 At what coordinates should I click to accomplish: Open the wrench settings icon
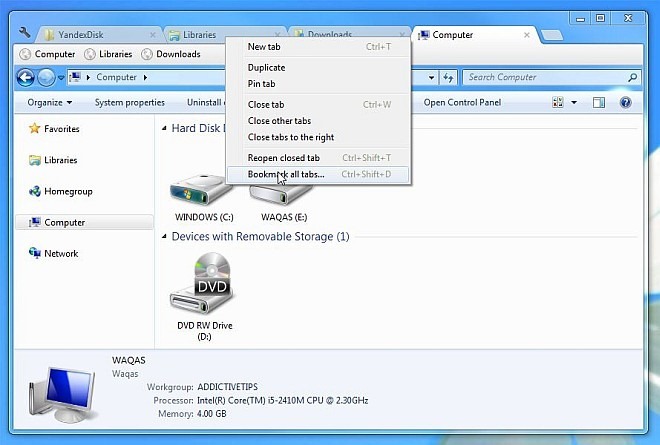[24, 32]
